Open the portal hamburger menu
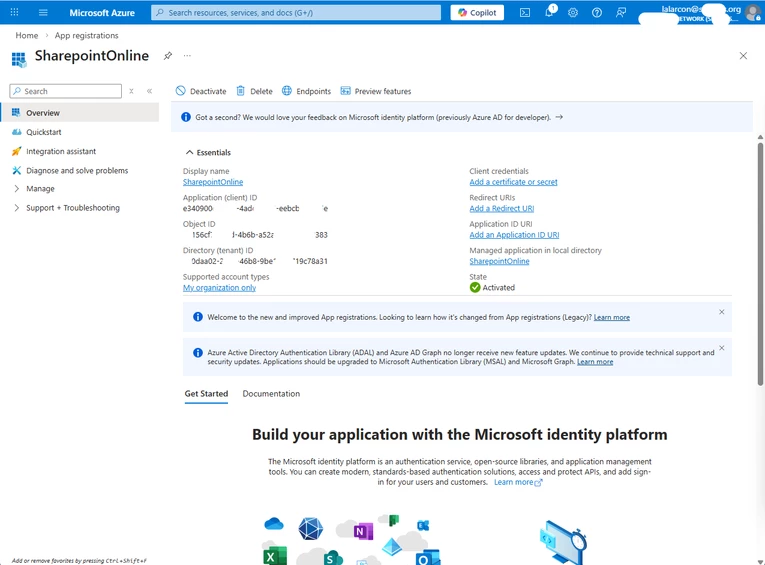 [x=43, y=12]
